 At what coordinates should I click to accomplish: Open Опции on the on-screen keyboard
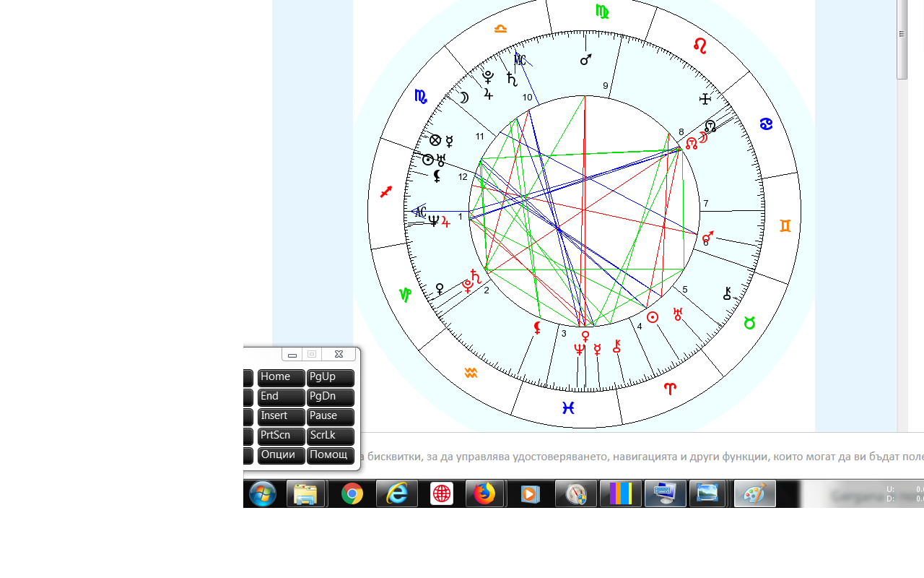click(x=281, y=456)
